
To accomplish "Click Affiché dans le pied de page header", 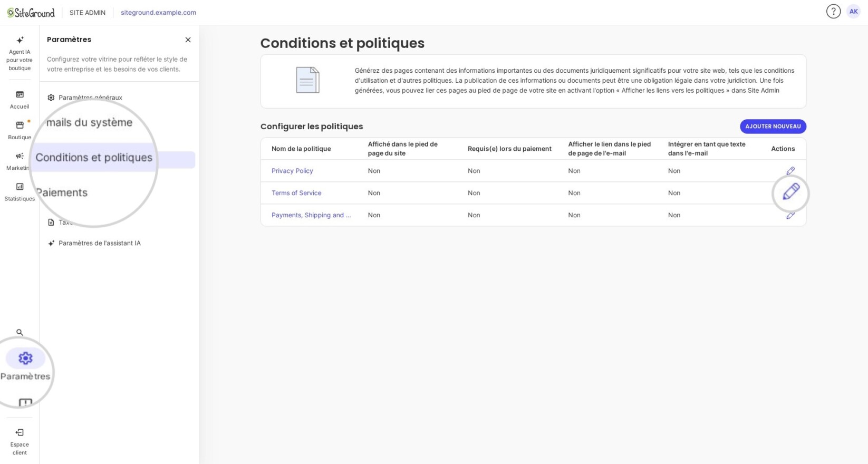I will [x=403, y=149].
